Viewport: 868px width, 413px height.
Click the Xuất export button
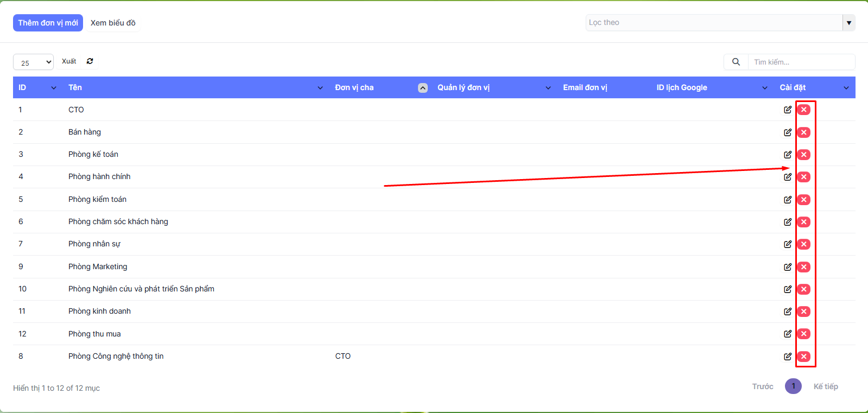click(x=69, y=61)
